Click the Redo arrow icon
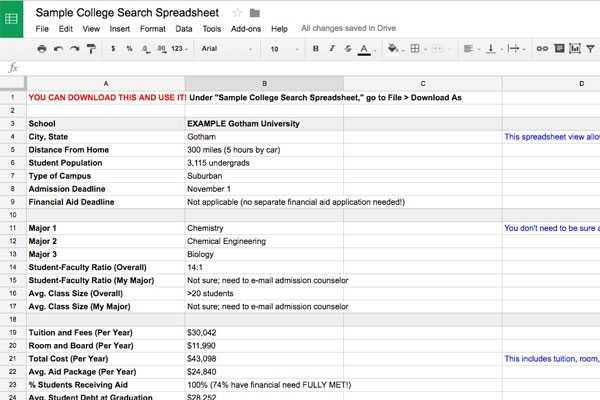This screenshot has width=600, height=400. [x=75, y=48]
